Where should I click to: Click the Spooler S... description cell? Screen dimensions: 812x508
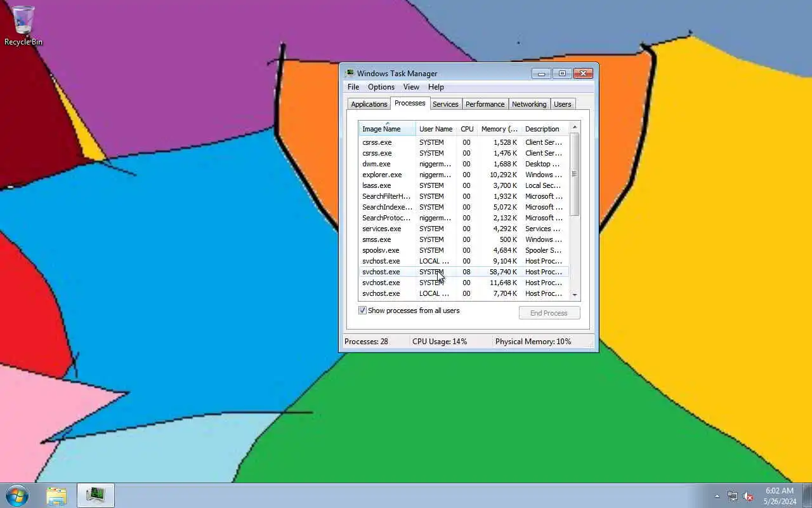click(x=543, y=250)
